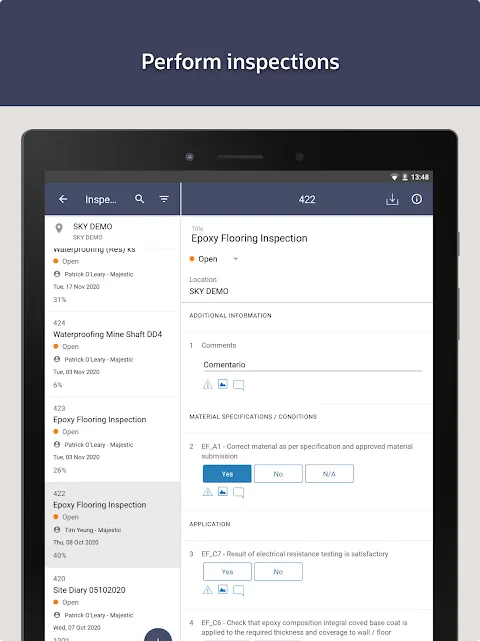Open the filter options icon
Screen dimensions: 480x641
click(164, 199)
